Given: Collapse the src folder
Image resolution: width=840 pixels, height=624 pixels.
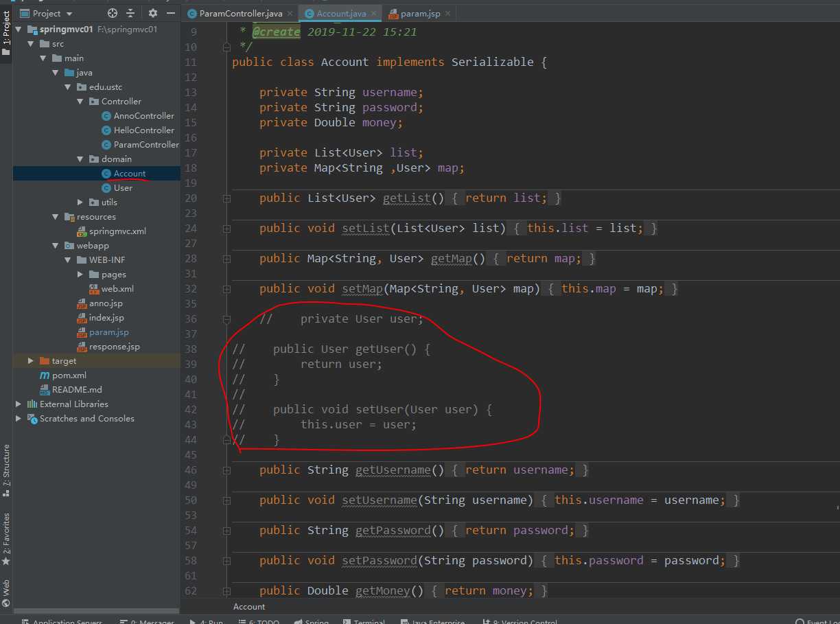Looking at the screenshot, I should [31, 44].
